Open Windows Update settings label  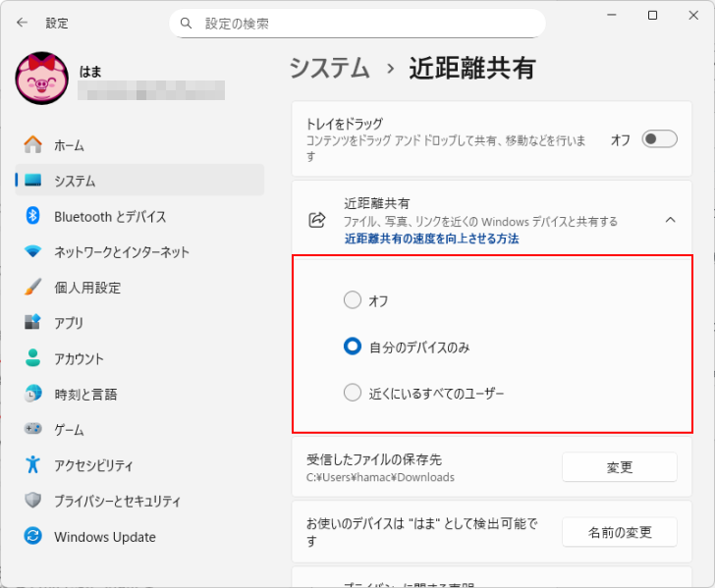[105, 537]
